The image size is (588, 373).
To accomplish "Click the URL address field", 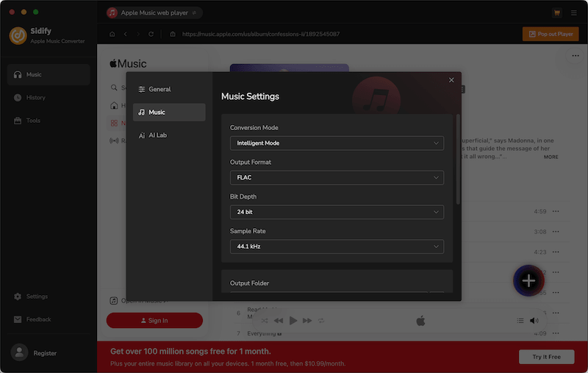I will (261, 34).
